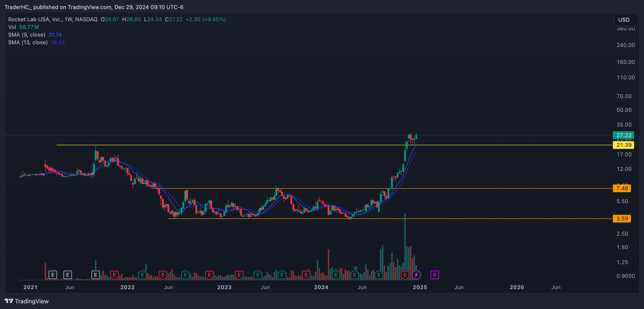The width and height of the screenshot is (644, 309).
Task: Click the green earnings marker just after 2024
Action: tap(336, 275)
